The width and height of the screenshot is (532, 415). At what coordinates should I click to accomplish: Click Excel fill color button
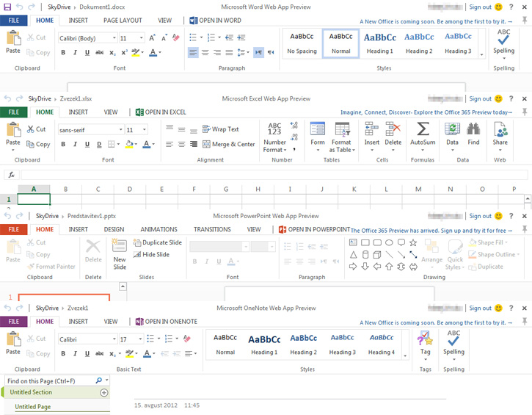point(129,145)
